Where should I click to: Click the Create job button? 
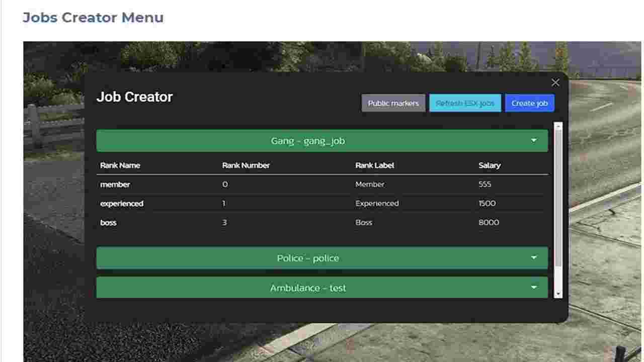pyautogui.click(x=530, y=103)
